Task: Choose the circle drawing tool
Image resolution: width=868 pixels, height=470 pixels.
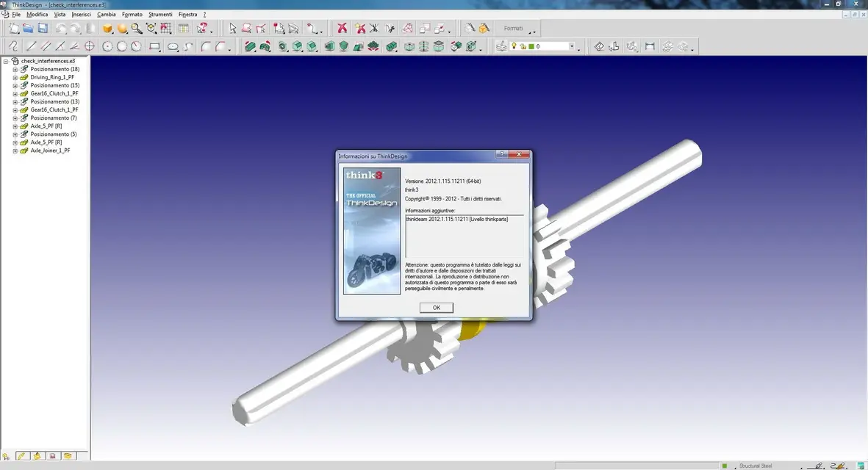Action: [x=108, y=46]
